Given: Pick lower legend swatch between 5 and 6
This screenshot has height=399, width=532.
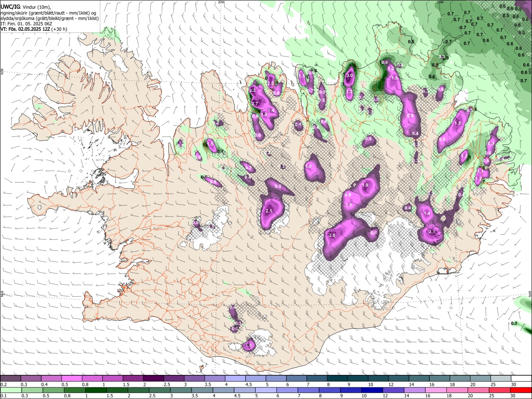Looking at the screenshot, I should (266, 390).
